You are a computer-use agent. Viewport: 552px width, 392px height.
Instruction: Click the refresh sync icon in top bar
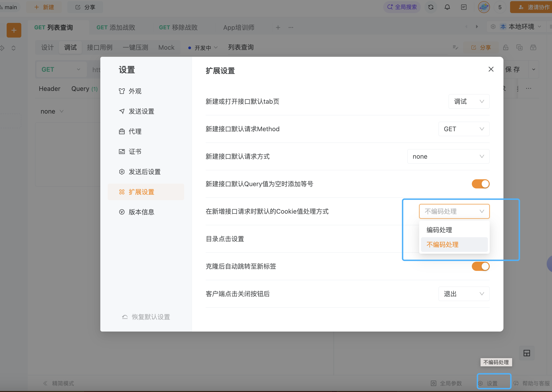[x=431, y=7]
